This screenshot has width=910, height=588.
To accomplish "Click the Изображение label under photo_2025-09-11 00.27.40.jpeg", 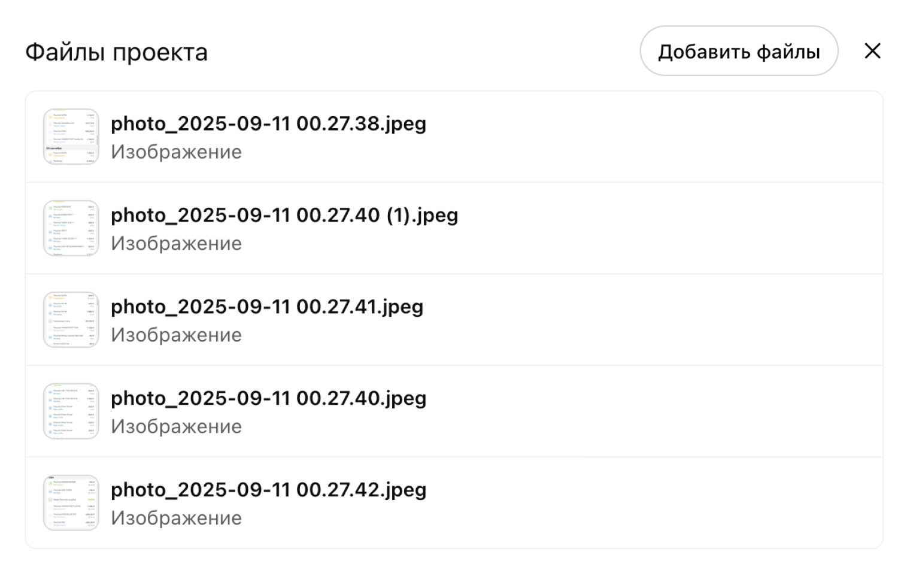I will coord(176,426).
